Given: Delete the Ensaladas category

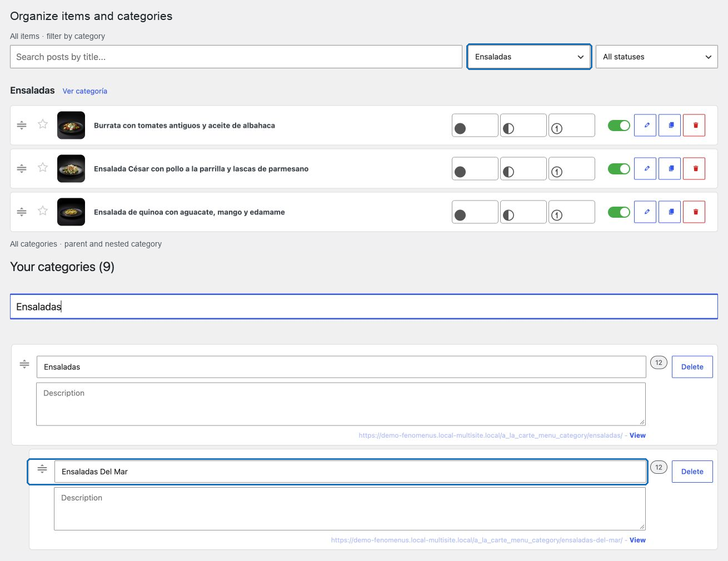Looking at the screenshot, I should (x=692, y=367).
